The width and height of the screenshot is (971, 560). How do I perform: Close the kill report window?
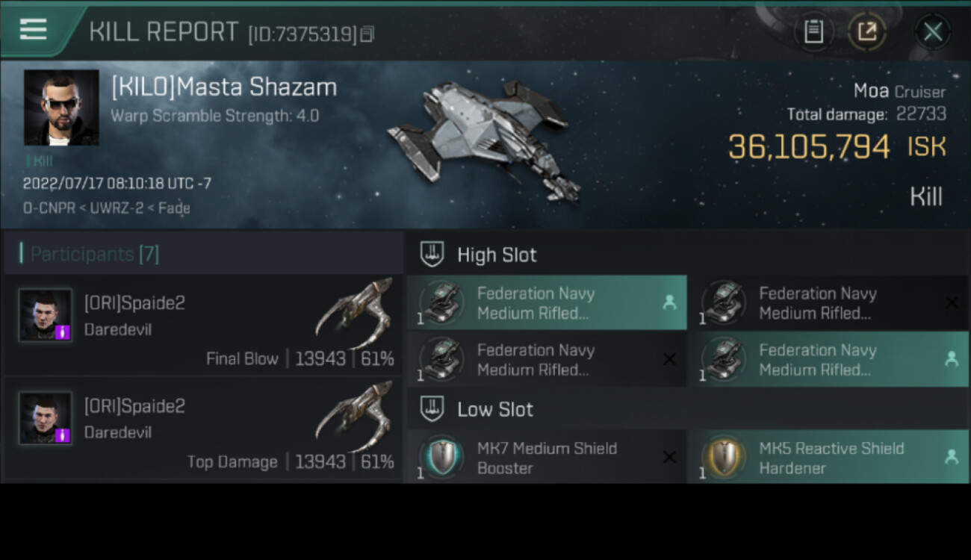[x=932, y=31]
